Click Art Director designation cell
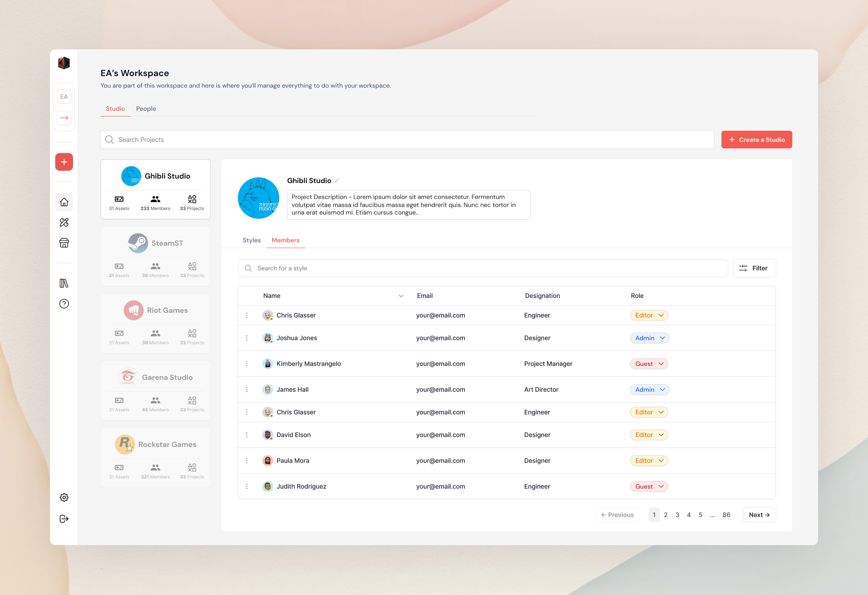The width and height of the screenshot is (868, 595). (x=541, y=389)
